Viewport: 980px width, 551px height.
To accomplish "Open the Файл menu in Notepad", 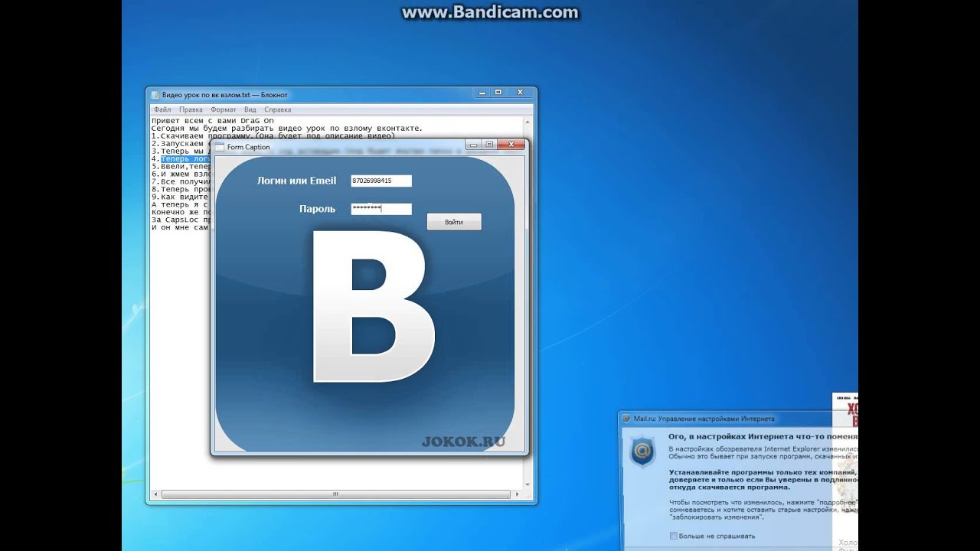I will coord(162,109).
